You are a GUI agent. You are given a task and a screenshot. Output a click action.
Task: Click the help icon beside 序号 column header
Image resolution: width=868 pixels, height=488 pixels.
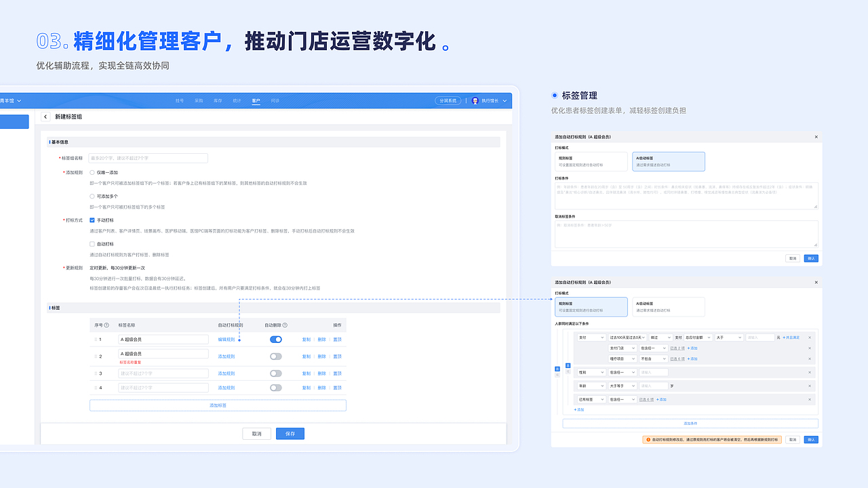[106, 325]
